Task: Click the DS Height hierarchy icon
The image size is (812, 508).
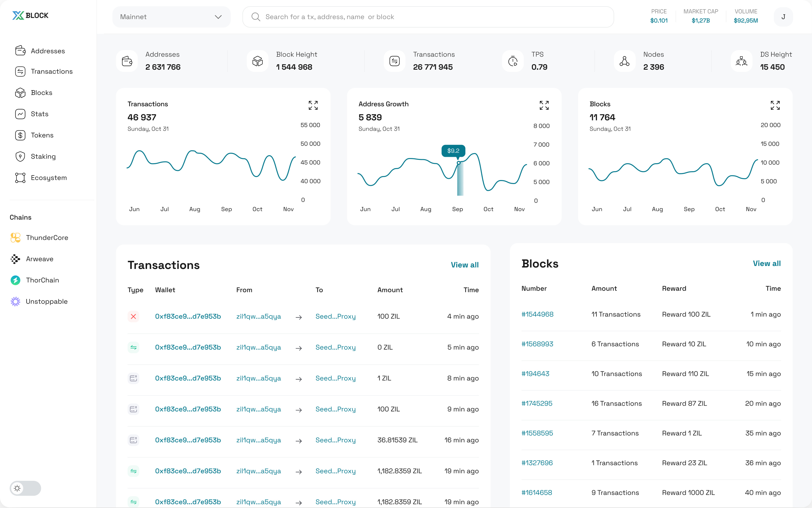Action: pos(741,61)
